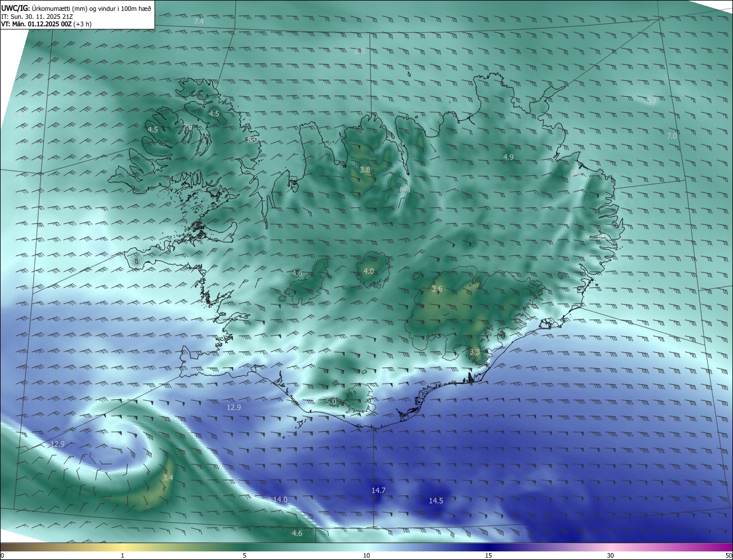Click the 50 label on the color scale
Image resolution: width=733 pixels, height=560 pixels.
[x=728, y=555]
